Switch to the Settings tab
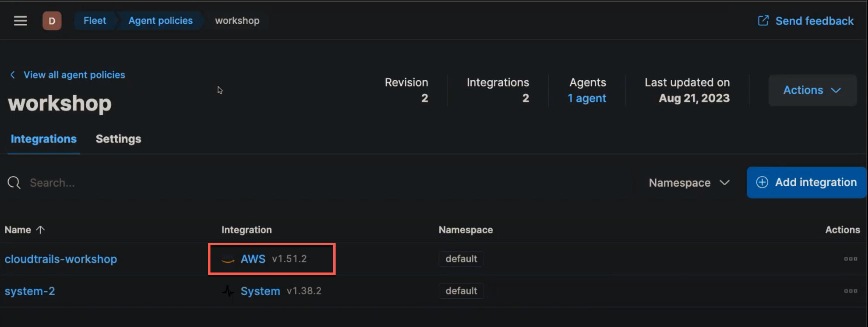 118,139
